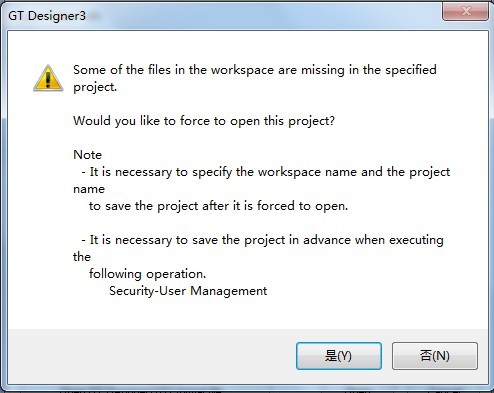Click the GT Designer3 title bar text
The width and height of the screenshot is (494, 393).
(47, 16)
